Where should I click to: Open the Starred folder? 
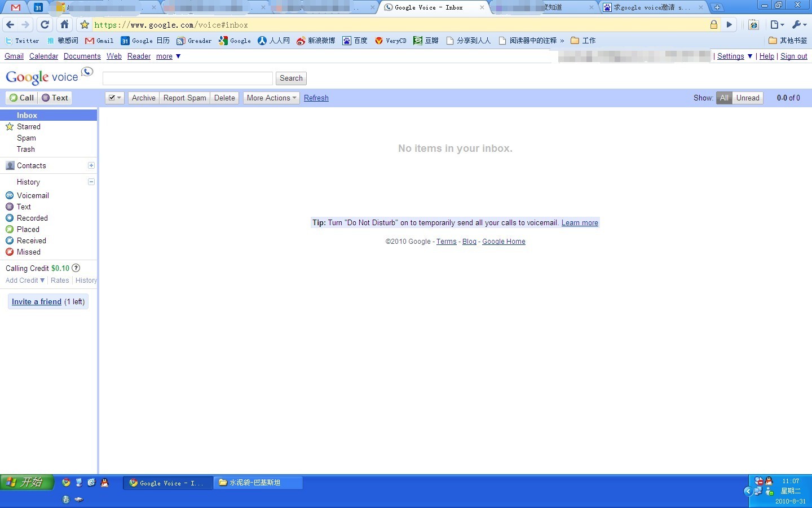pyautogui.click(x=28, y=126)
